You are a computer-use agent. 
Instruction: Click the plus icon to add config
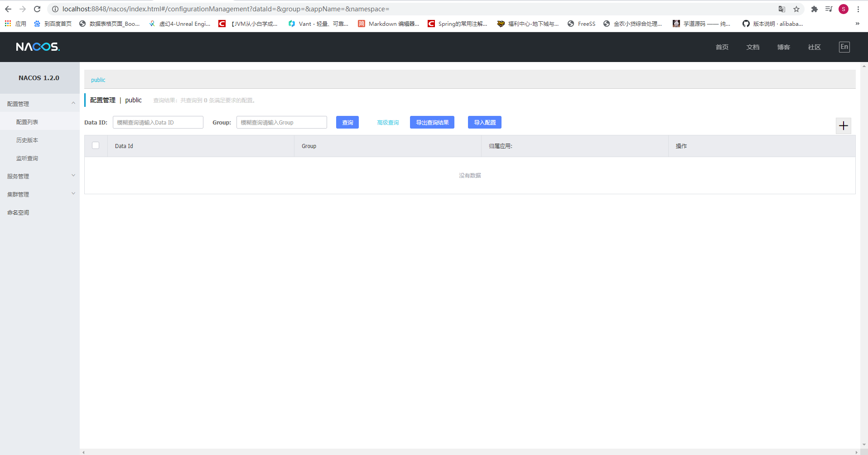click(x=843, y=126)
